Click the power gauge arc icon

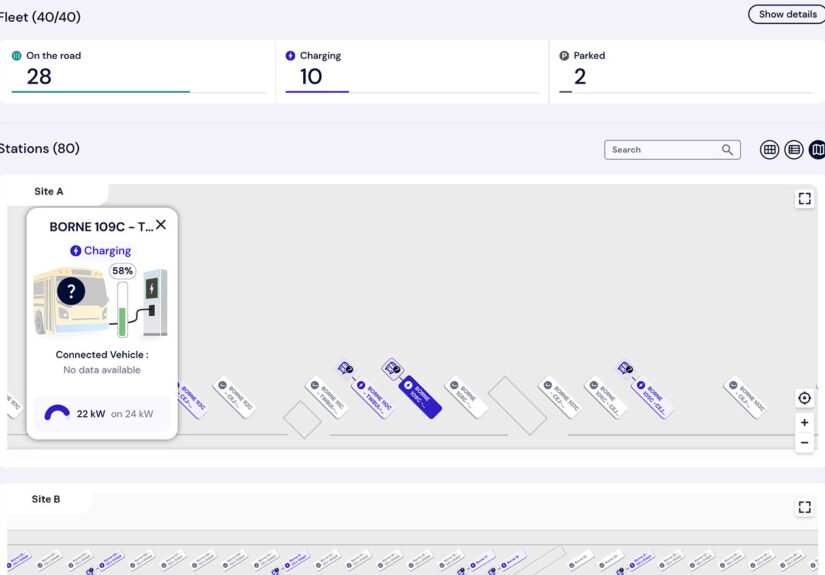point(57,412)
